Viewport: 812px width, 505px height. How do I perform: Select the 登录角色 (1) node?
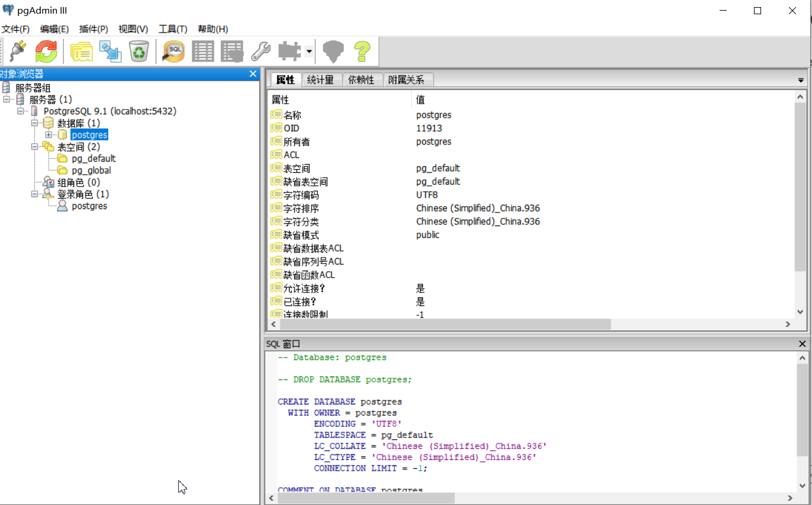click(84, 194)
